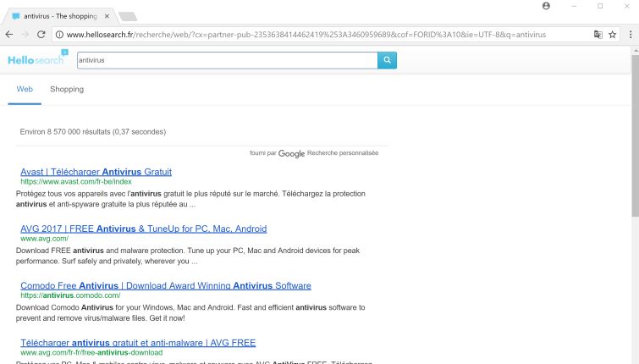The height and width of the screenshot is (364, 639).
Task: Open the Chrome three-dot menu
Action: coord(631,35)
